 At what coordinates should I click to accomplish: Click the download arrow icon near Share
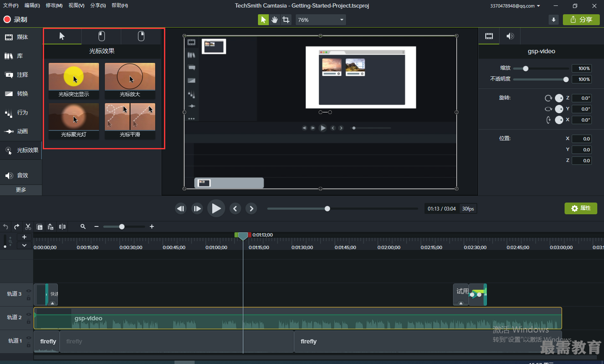point(554,20)
